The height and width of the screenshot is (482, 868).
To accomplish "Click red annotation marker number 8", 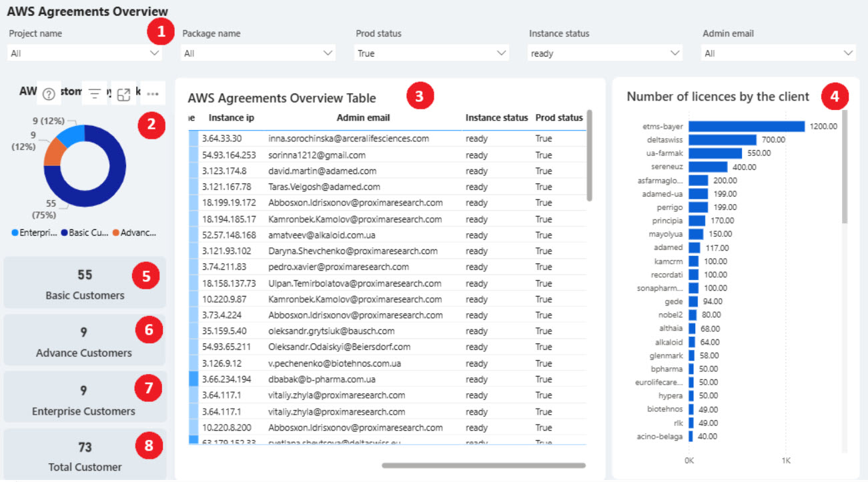I will click(149, 446).
